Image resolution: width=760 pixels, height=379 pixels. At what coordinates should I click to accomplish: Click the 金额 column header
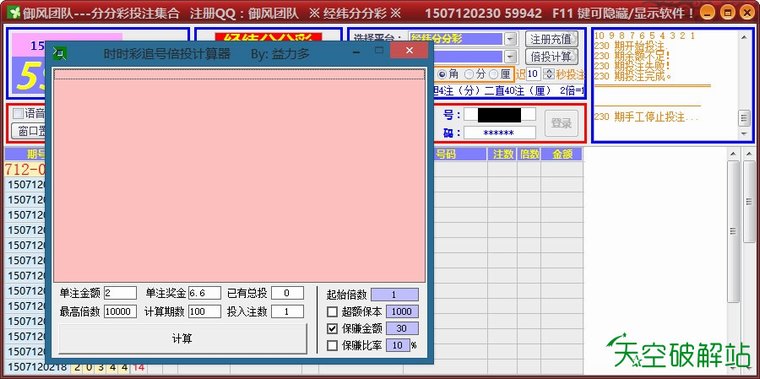562,154
